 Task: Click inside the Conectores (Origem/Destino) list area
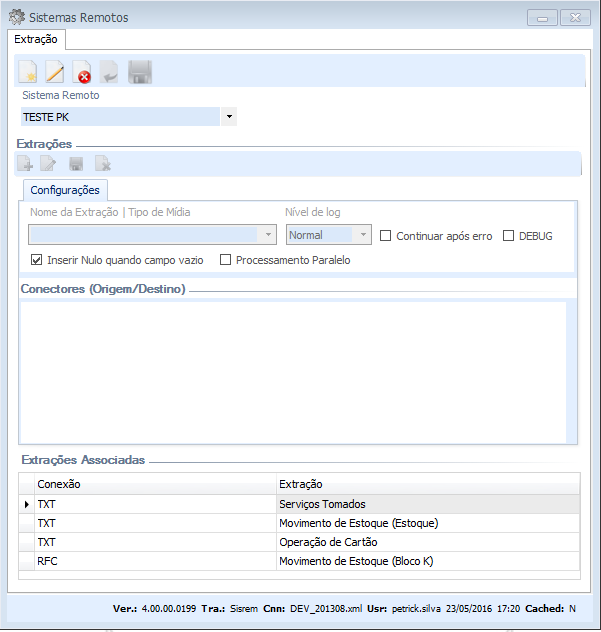(x=293, y=373)
